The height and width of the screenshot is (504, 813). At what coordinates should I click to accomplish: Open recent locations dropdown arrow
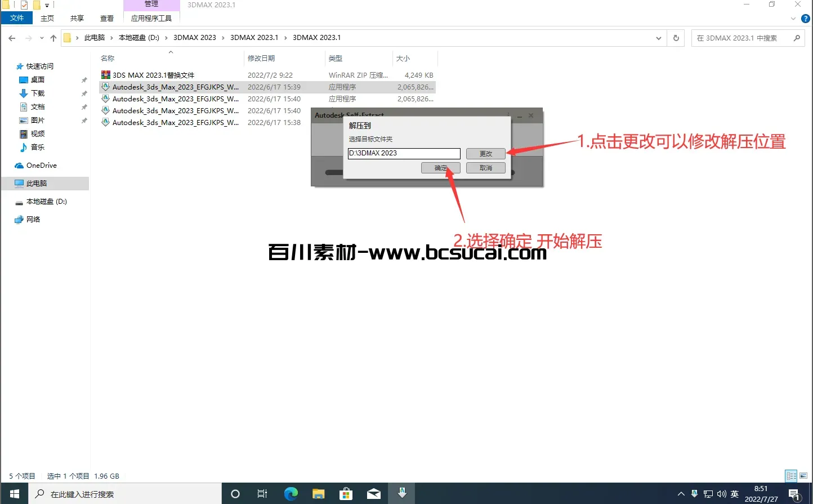pyautogui.click(x=42, y=38)
